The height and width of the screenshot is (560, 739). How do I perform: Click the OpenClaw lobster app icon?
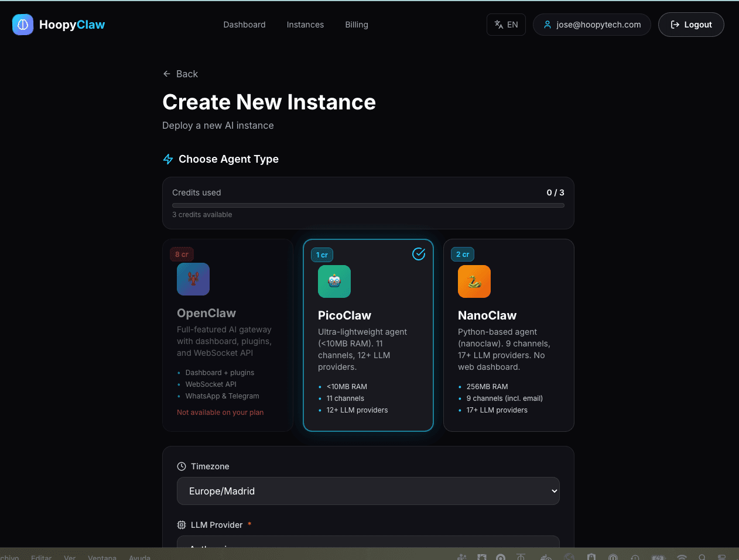[193, 279]
